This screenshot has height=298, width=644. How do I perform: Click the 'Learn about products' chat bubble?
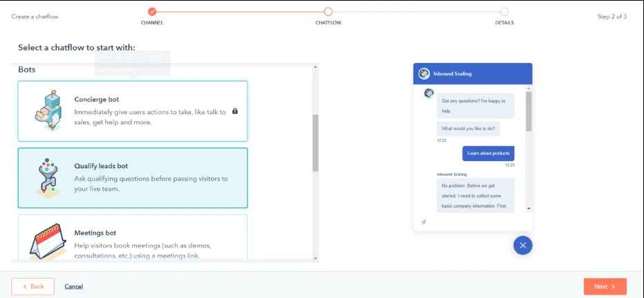[488, 153]
